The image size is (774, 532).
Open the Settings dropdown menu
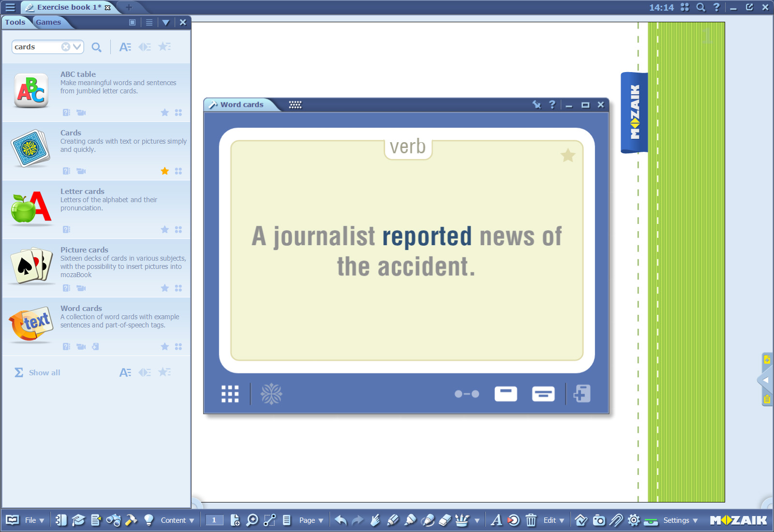[680, 520]
